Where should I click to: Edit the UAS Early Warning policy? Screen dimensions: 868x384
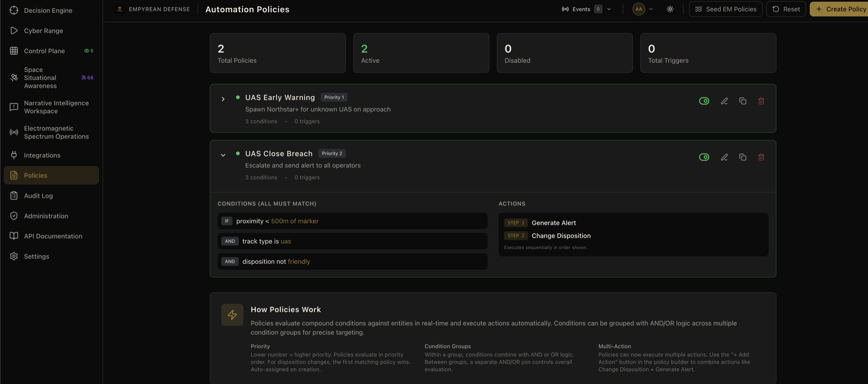[x=724, y=101]
